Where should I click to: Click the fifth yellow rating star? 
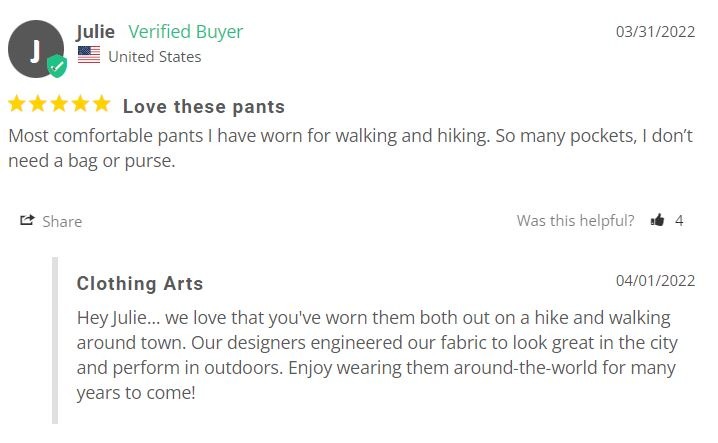[x=102, y=104]
